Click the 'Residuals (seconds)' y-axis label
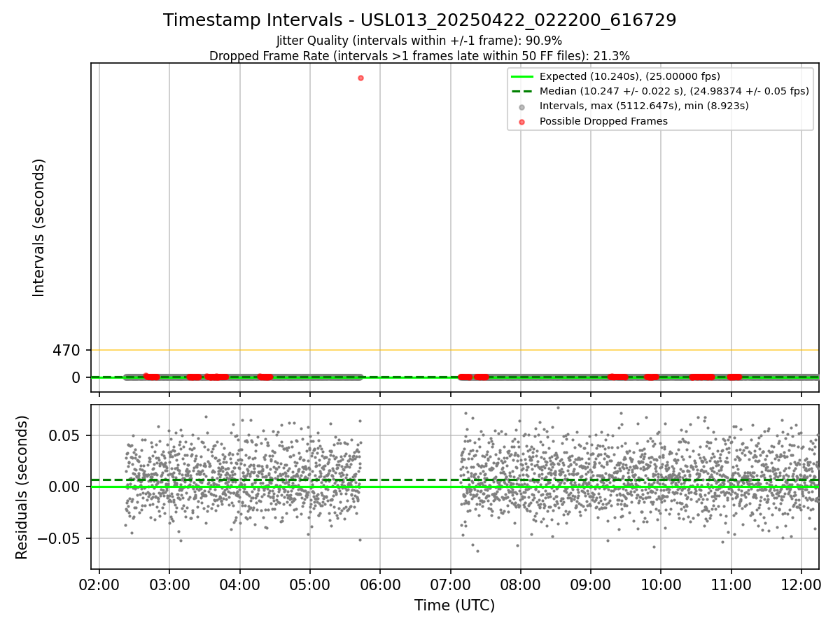 [22, 487]
